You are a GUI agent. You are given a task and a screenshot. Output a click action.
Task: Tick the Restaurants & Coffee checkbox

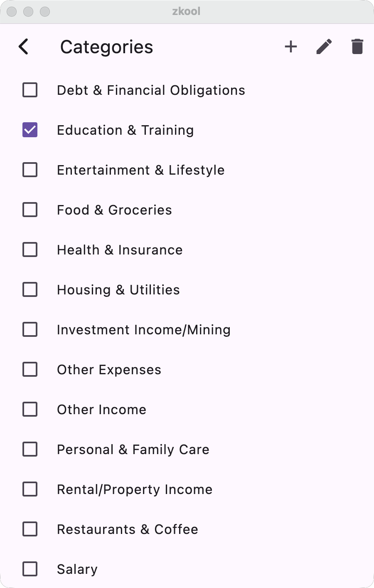click(x=30, y=529)
